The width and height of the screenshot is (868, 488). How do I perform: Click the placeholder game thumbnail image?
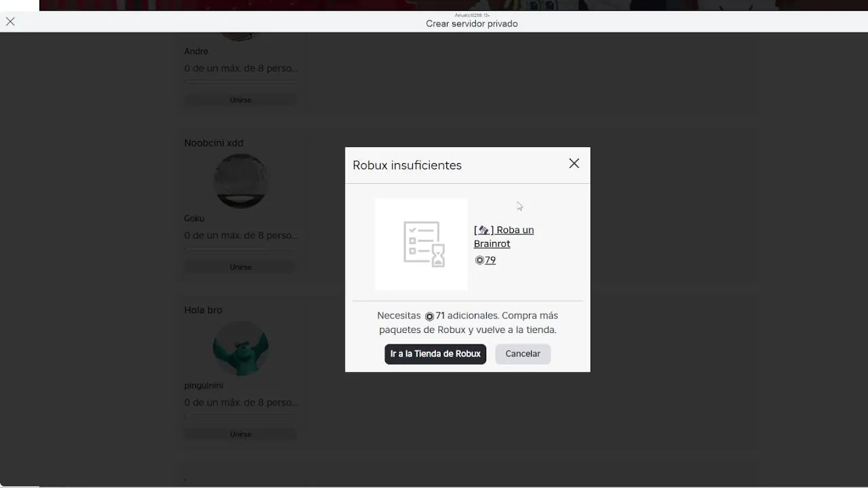tap(421, 244)
